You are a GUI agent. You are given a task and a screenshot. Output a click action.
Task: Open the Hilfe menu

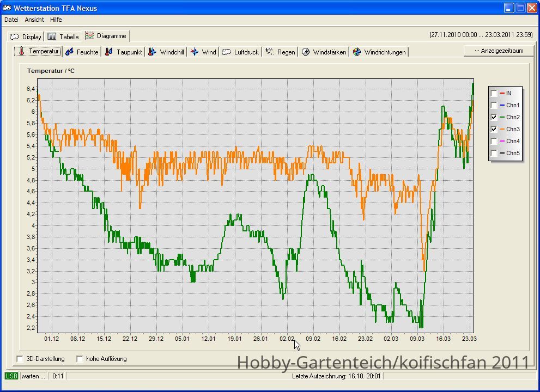pos(56,20)
